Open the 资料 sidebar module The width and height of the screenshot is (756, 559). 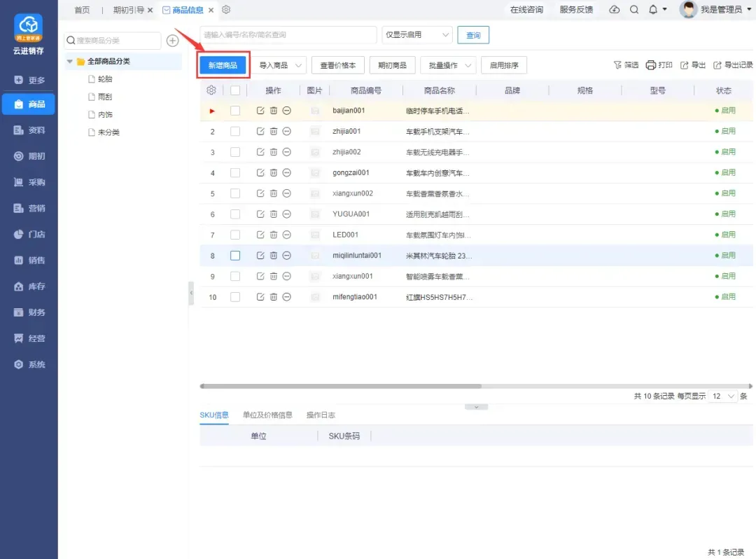pyautogui.click(x=29, y=130)
